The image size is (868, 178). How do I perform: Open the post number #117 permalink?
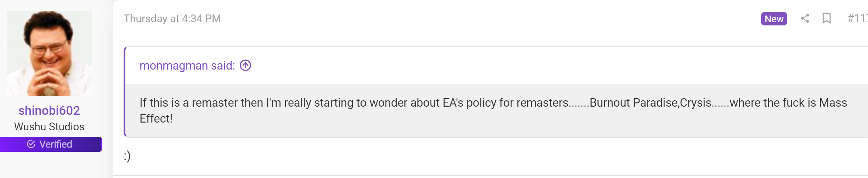click(857, 18)
